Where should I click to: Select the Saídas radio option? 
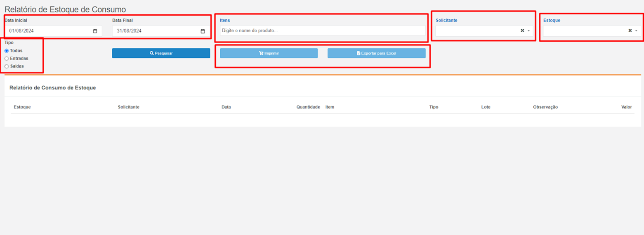click(x=7, y=66)
